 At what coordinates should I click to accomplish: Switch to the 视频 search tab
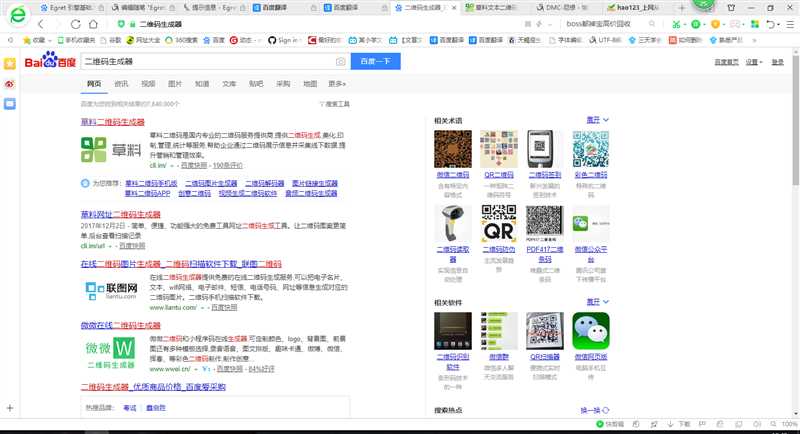pos(148,84)
